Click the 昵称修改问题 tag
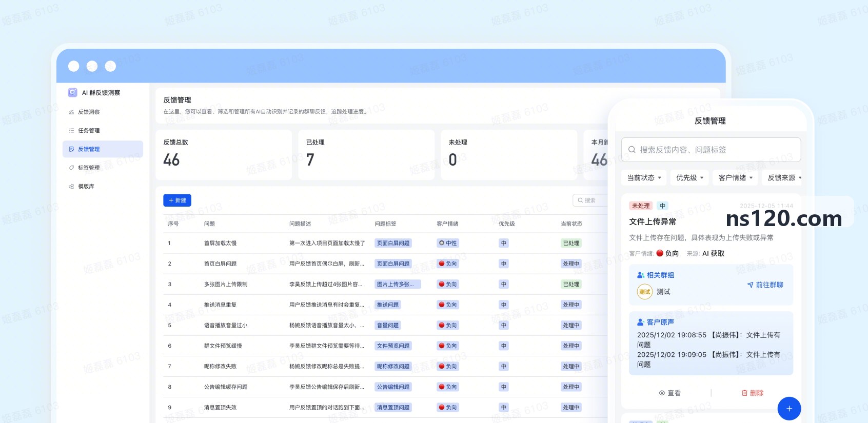Screen dimensions: 868x423 (393, 367)
